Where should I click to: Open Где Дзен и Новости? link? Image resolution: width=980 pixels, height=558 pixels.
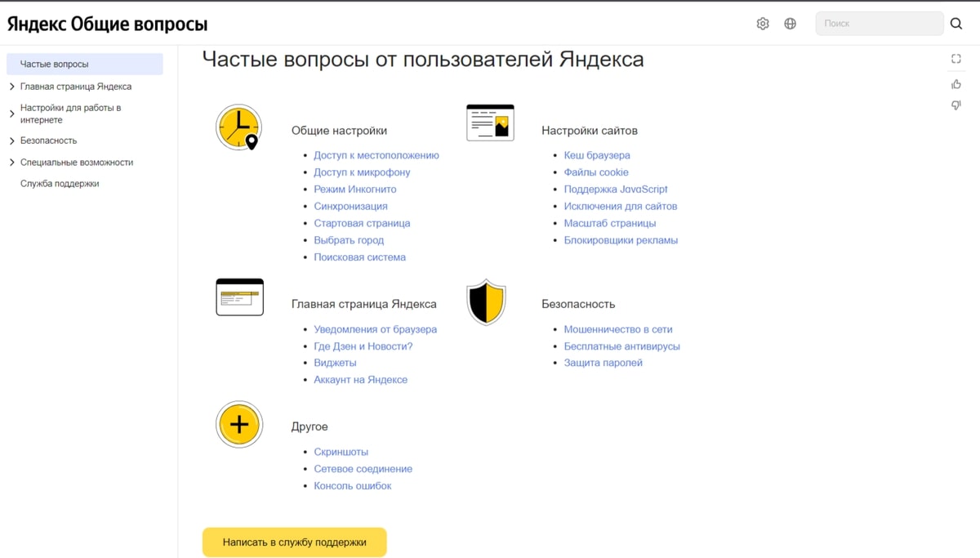coord(363,346)
